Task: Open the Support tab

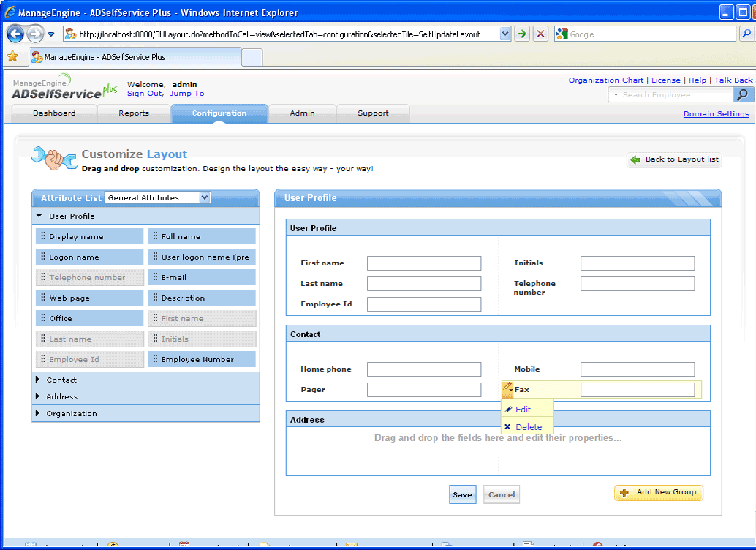Action: 373,113
